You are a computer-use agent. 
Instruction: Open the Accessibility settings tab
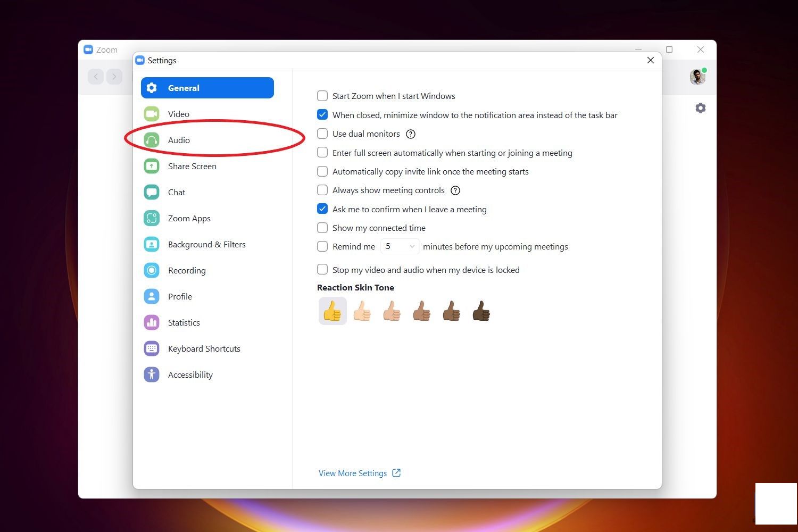click(207, 375)
